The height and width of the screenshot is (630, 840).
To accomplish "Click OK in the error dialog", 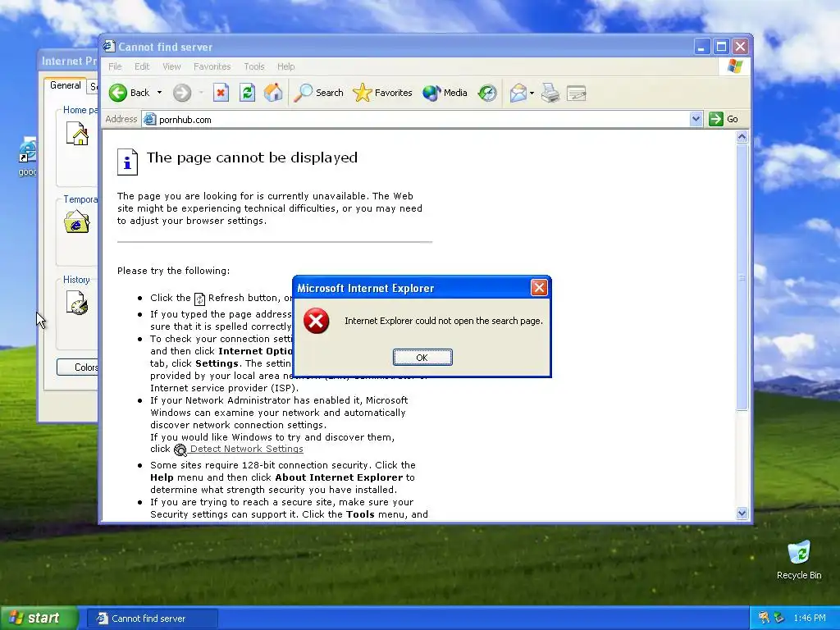I will click(422, 358).
